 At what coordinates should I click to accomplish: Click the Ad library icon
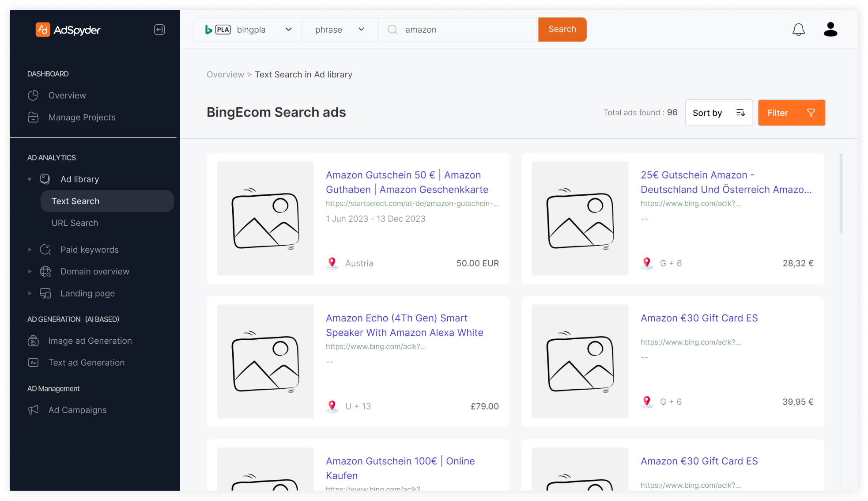click(45, 179)
